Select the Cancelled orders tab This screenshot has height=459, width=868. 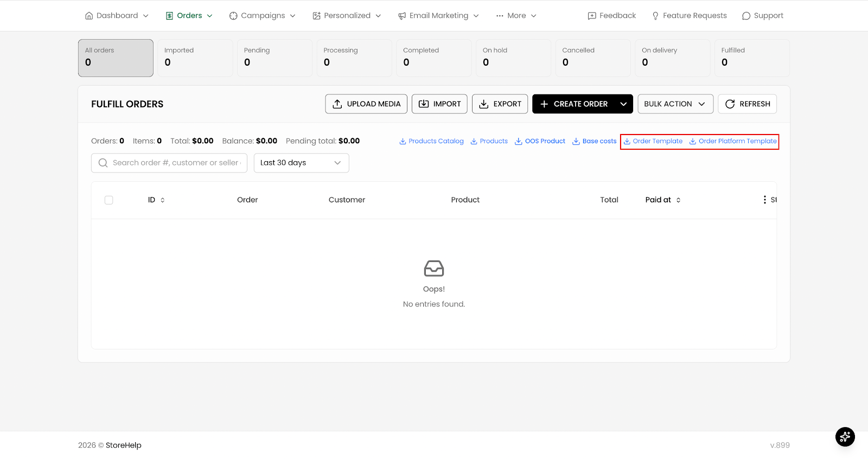(593, 58)
